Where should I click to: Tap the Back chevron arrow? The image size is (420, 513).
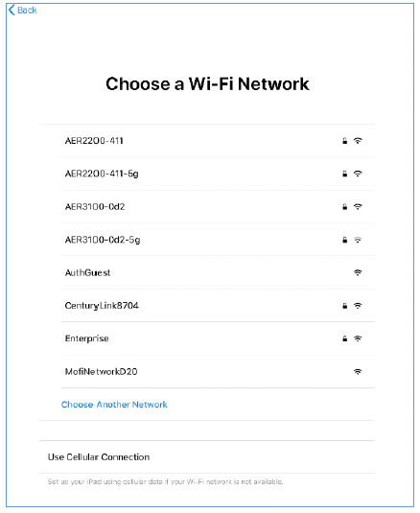(x=12, y=11)
